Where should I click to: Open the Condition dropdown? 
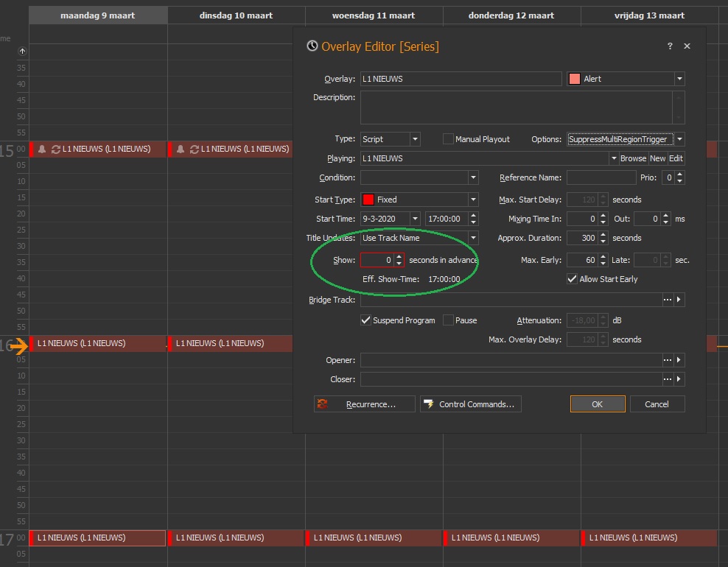coord(473,177)
